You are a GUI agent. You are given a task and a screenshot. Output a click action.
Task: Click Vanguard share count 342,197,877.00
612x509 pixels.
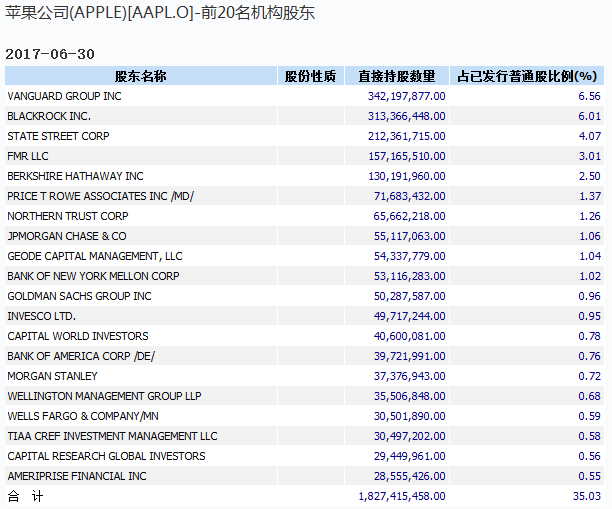pos(406,96)
